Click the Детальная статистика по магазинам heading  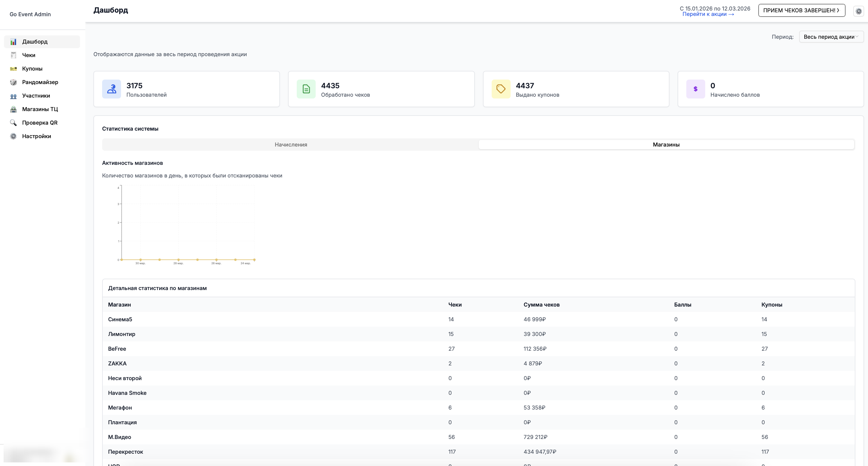[x=157, y=288]
